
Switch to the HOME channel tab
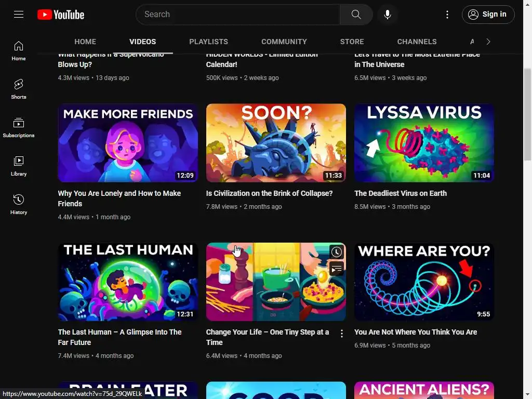point(85,42)
